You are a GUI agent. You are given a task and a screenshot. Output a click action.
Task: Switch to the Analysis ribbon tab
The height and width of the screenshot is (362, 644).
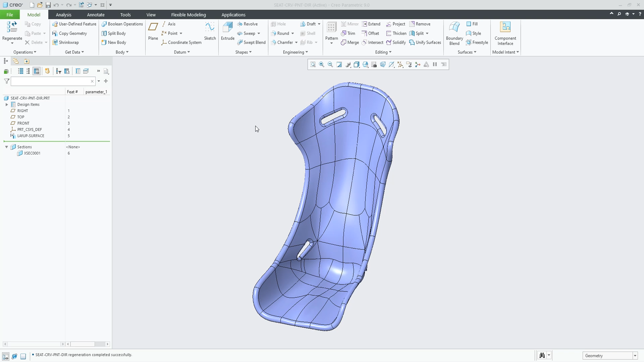[x=63, y=15]
